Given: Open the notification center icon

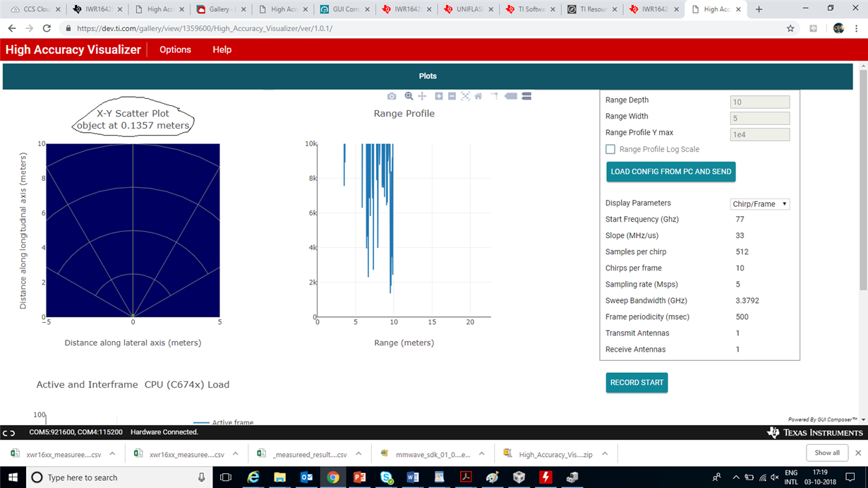Looking at the screenshot, I should click(x=850, y=477).
